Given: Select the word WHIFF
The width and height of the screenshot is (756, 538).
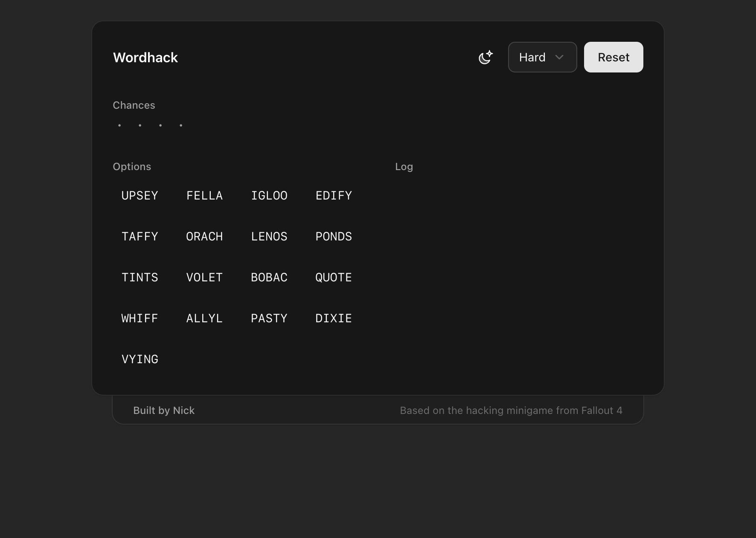Looking at the screenshot, I should coord(140,318).
